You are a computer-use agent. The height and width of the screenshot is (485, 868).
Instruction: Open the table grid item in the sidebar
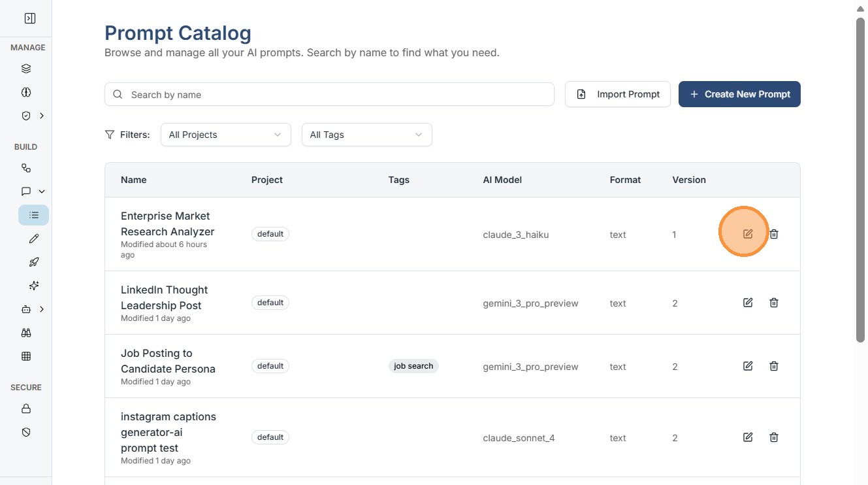[x=26, y=356]
